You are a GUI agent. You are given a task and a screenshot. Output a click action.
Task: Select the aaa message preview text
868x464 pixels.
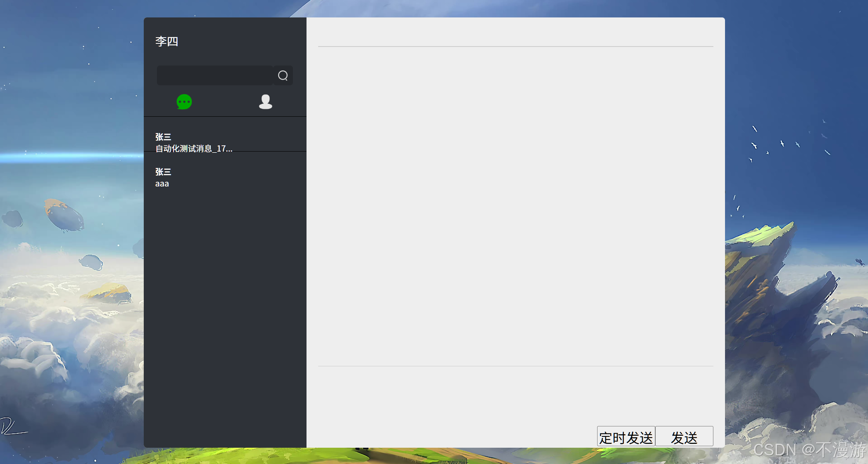coord(162,184)
